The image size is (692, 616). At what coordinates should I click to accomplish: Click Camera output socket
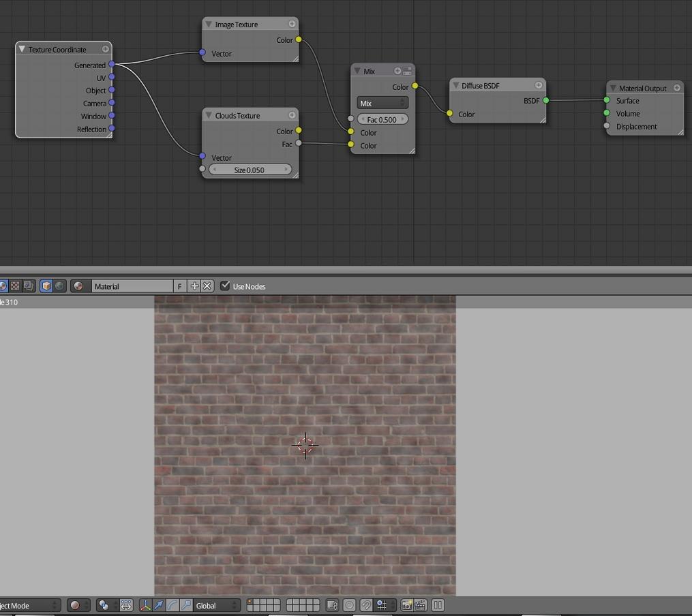point(112,102)
